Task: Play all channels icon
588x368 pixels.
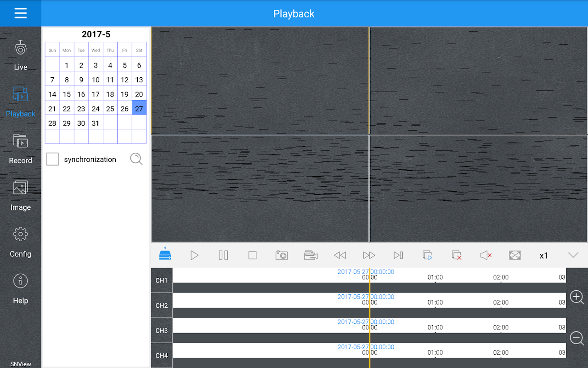Action: pos(428,255)
